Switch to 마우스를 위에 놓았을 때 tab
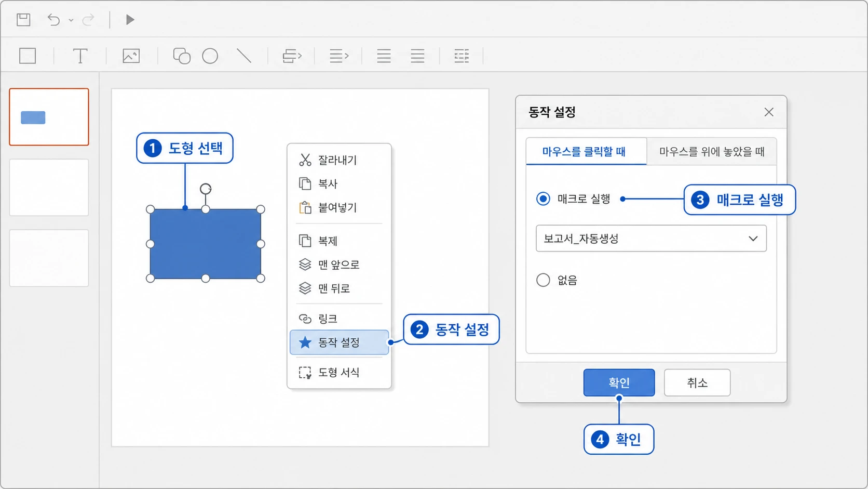The image size is (868, 489). [x=712, y=151]
